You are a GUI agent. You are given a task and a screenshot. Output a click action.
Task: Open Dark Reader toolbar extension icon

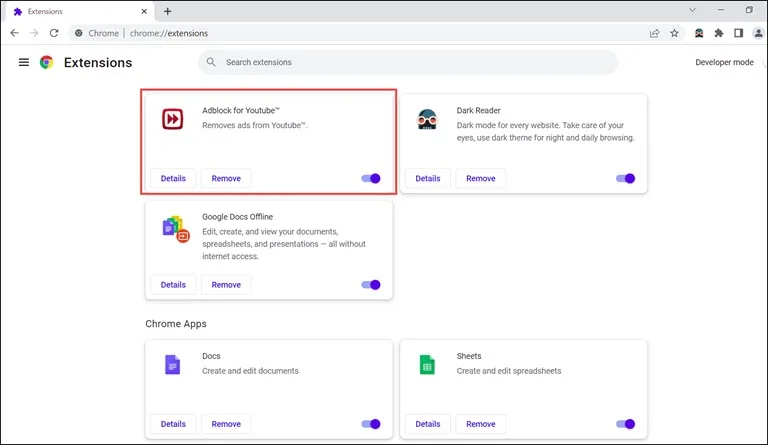tap(699, 33)
